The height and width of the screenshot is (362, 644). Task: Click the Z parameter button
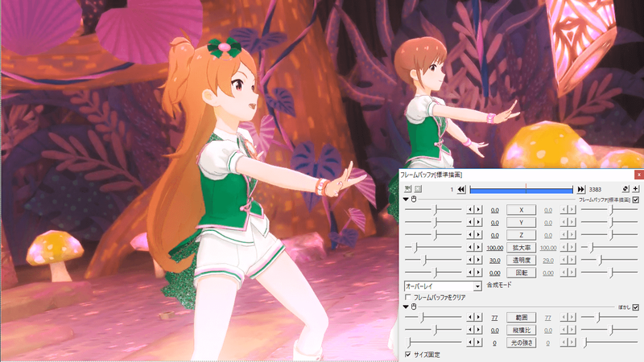521,235
